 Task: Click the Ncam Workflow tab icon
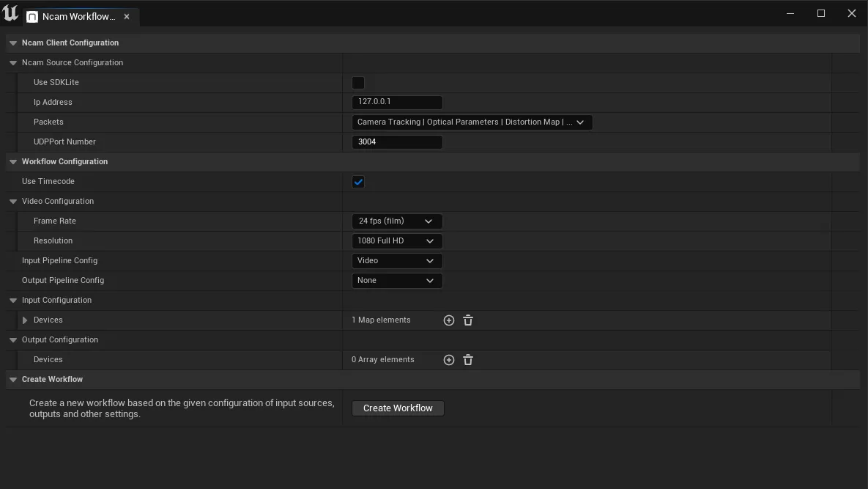pyautogui.click(x=32, y=17)
